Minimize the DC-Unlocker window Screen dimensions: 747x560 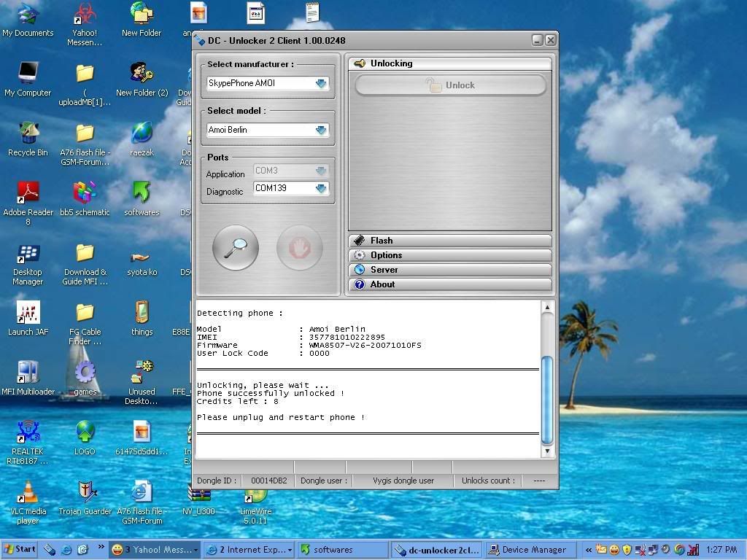[538, 41]
